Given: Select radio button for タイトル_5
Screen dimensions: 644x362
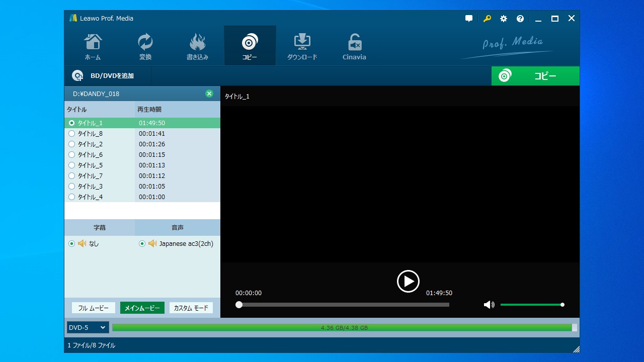Looking at the screenshot, I should click(71, 165).
